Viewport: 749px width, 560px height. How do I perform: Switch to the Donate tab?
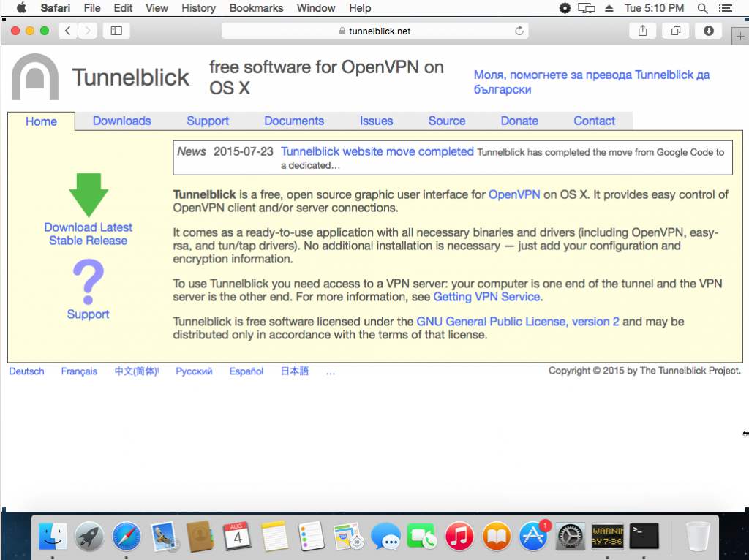click(x=519, y=121)
